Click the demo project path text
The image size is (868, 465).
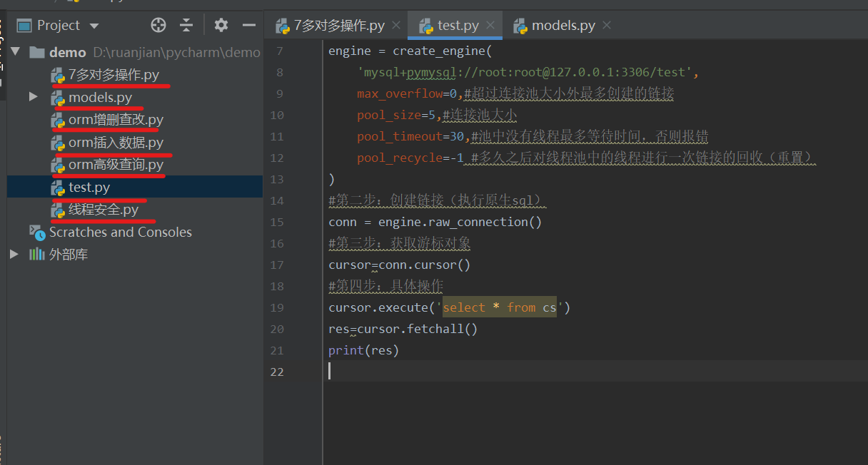[x=176, y=52]
